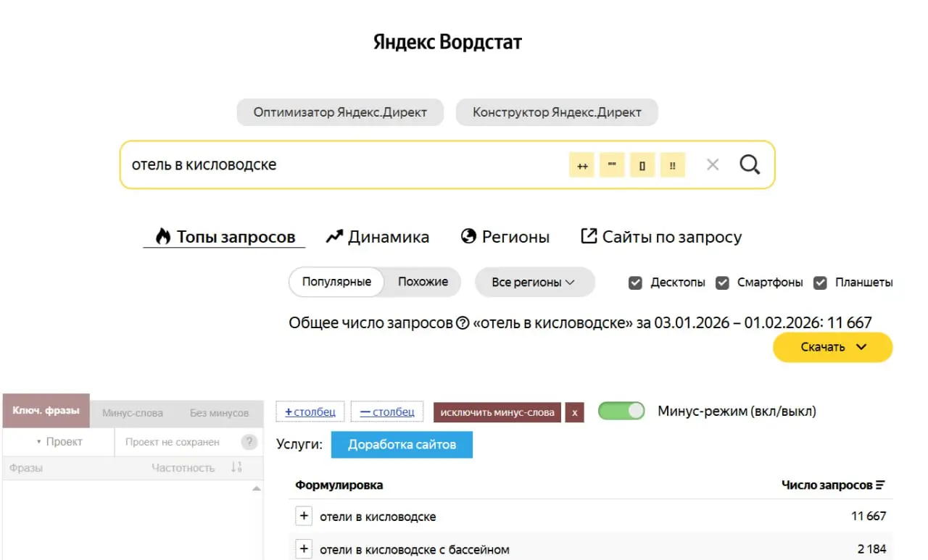Screen dimensions: 928x560
Task: Click the + столбец button
Action: point(310,411)
